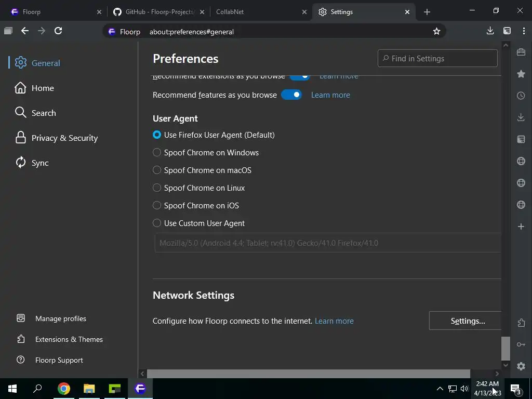Go to Search settings in sidebar
Image resolution: width=532 pixels, height=399 pixels.
click(x=35, y=113)
